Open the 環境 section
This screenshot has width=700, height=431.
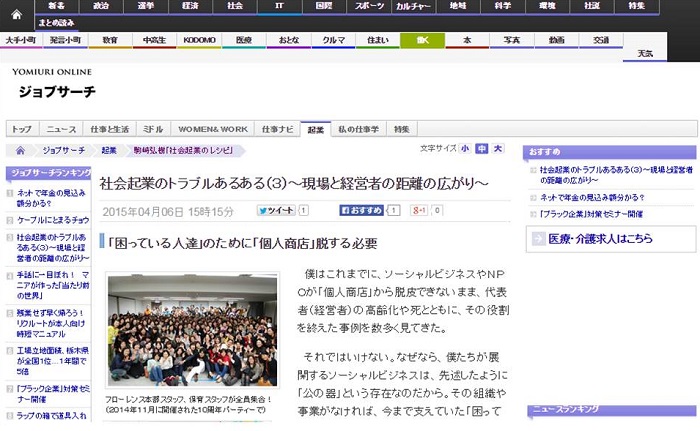[547, 6]
